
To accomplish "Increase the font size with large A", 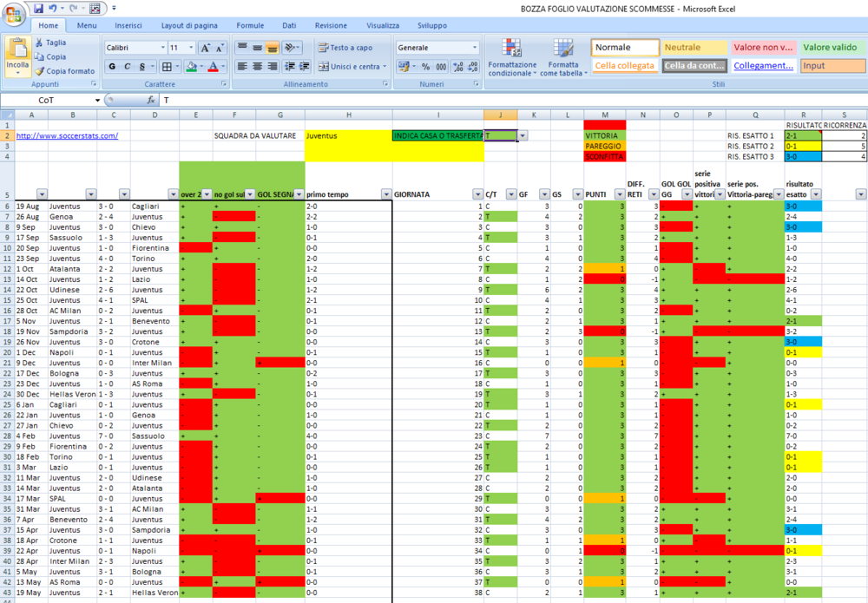I will point(206,48).
